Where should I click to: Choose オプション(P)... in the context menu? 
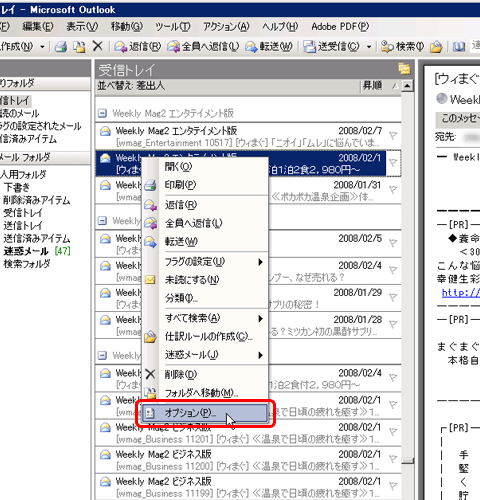[205, 413]
